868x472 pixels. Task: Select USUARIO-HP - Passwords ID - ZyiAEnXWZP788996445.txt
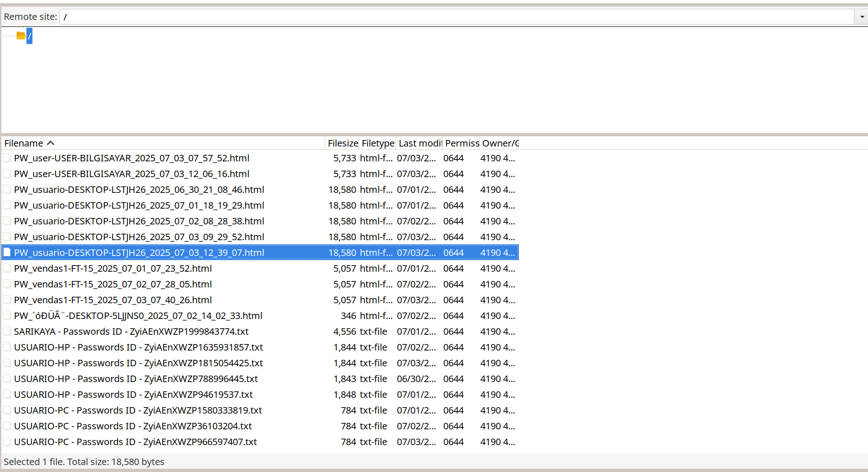click(x=136, y=379)
